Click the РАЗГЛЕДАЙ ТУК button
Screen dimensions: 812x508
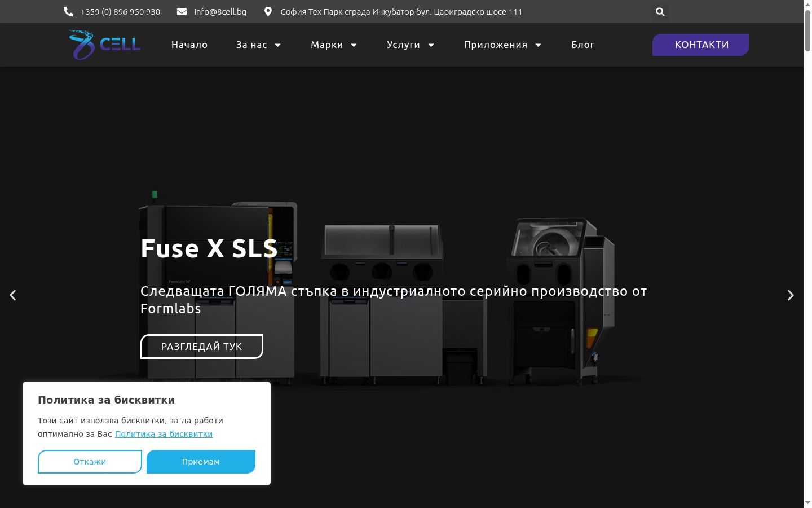202,347
